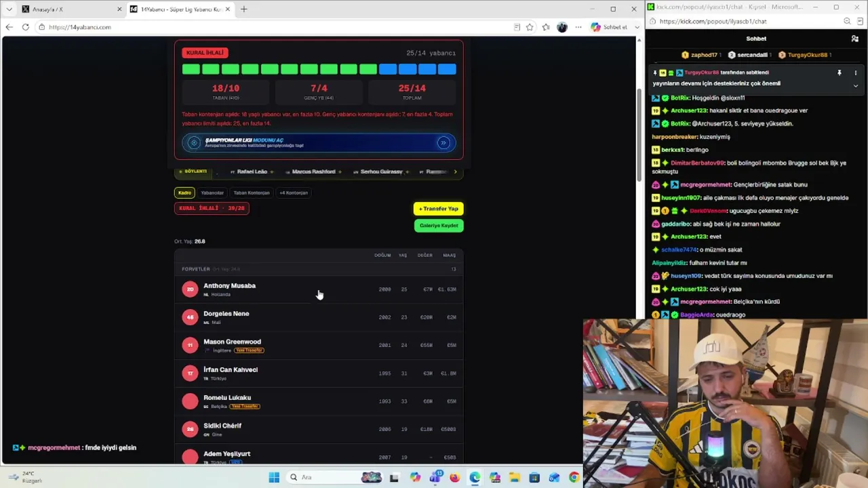Open the weather widget showing 24°C
Screen dimensions: 868x488
(26, 477)
